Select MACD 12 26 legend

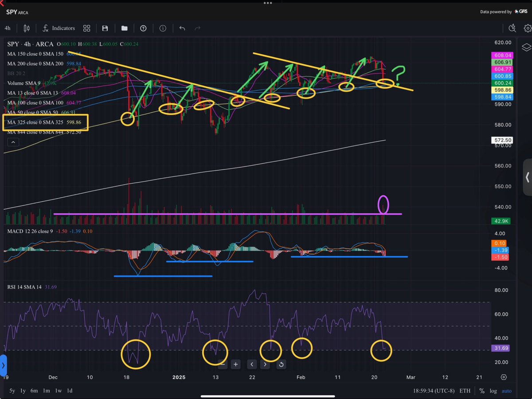pos(50,231)
